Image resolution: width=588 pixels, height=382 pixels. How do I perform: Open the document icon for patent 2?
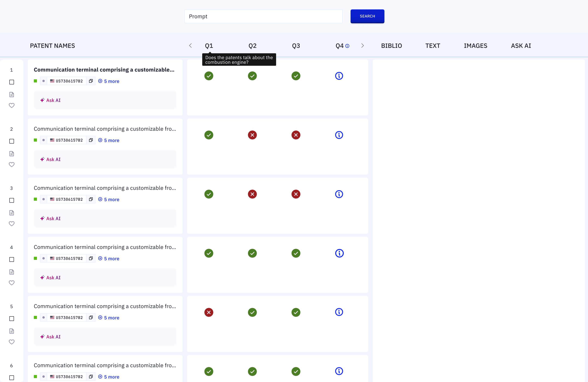(12, 153)
